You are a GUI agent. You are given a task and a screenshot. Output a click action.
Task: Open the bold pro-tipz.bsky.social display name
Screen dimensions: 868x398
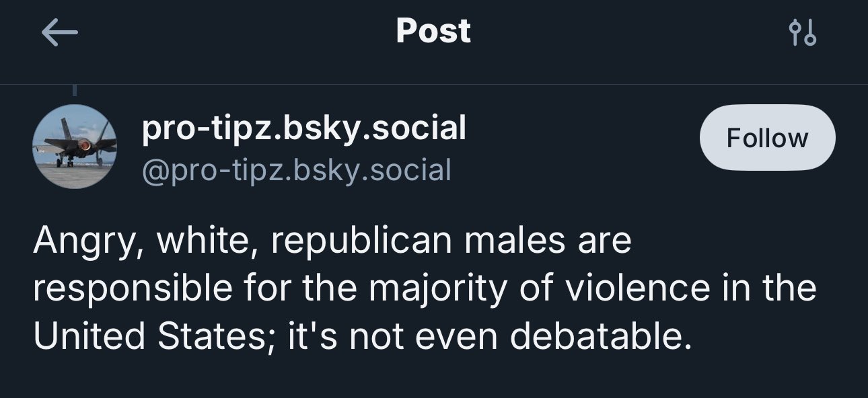coord(303,128)
